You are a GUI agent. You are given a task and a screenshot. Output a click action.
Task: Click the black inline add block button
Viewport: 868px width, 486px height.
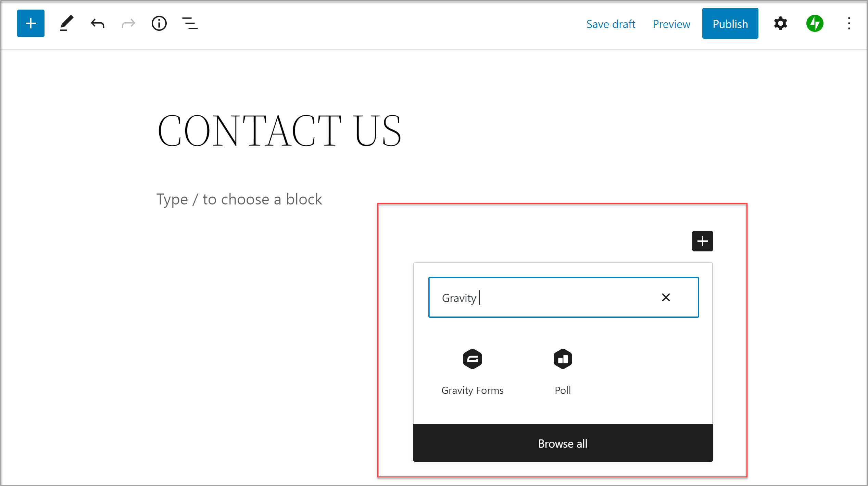703,241
